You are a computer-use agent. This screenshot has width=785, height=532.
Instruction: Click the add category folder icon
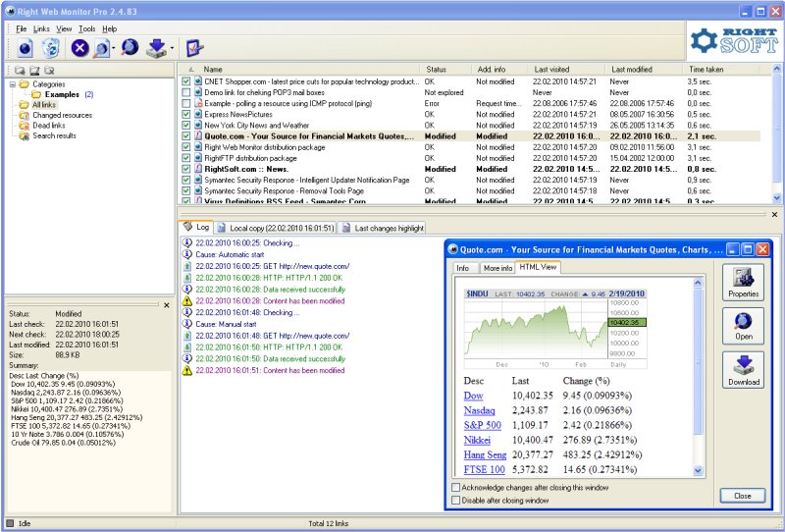click(x=20, y=70)
